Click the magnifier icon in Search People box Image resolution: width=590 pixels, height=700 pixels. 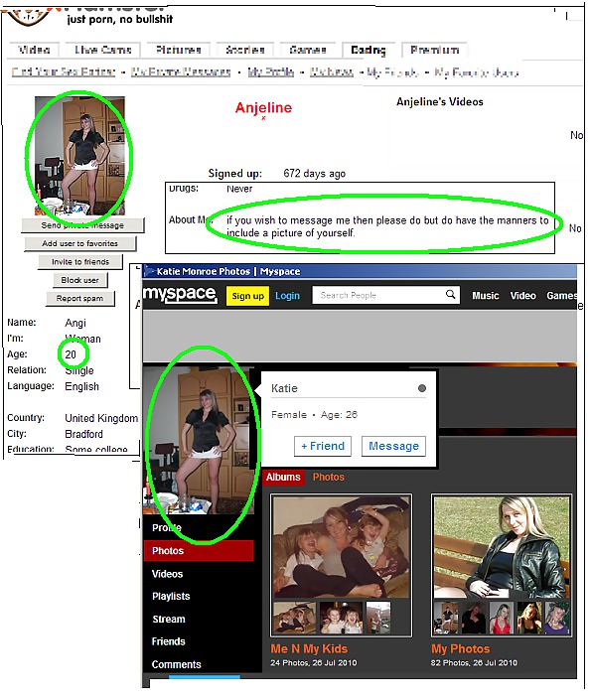[450, 295]
